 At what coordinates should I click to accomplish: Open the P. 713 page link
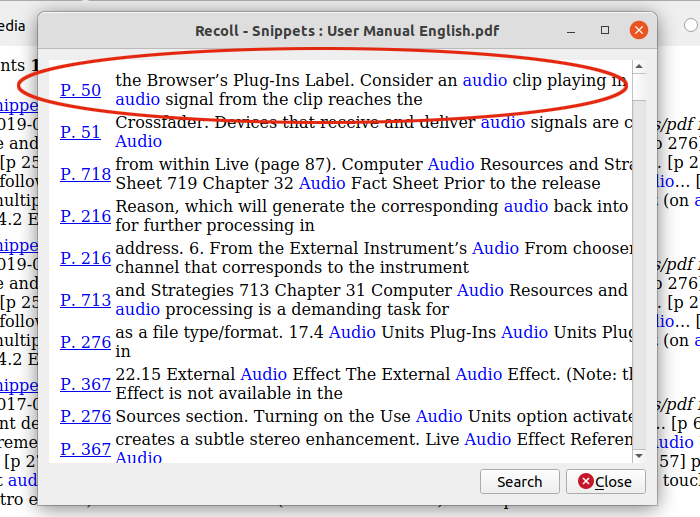point(85,300)
